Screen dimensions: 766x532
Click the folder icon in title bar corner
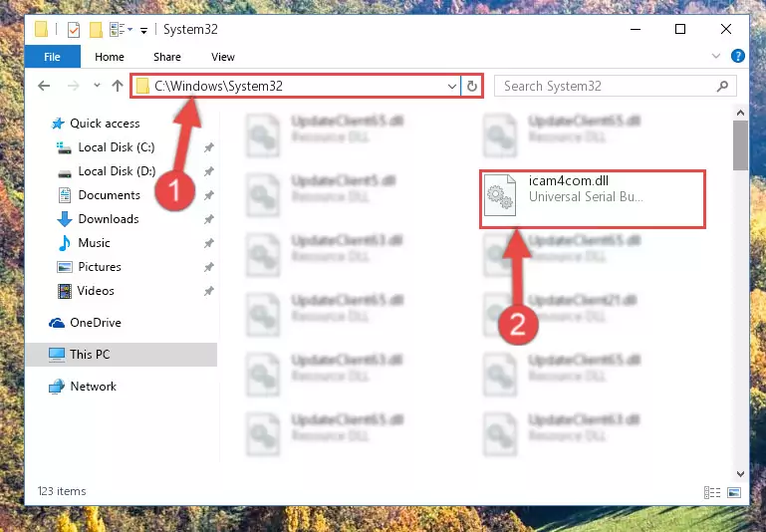[42, 29]
